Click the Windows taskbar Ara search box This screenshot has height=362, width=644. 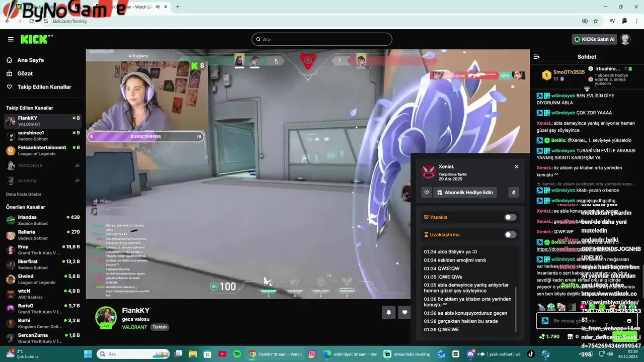[133, 354]
